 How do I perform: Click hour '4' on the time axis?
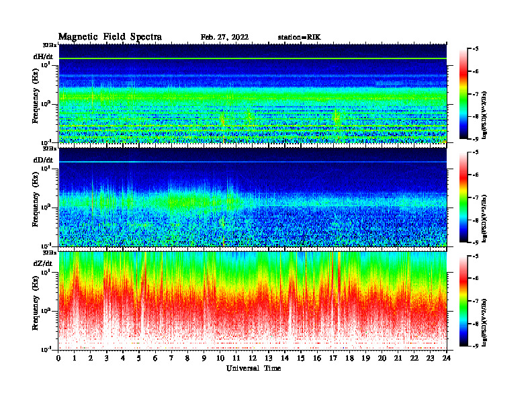(123, 358)
